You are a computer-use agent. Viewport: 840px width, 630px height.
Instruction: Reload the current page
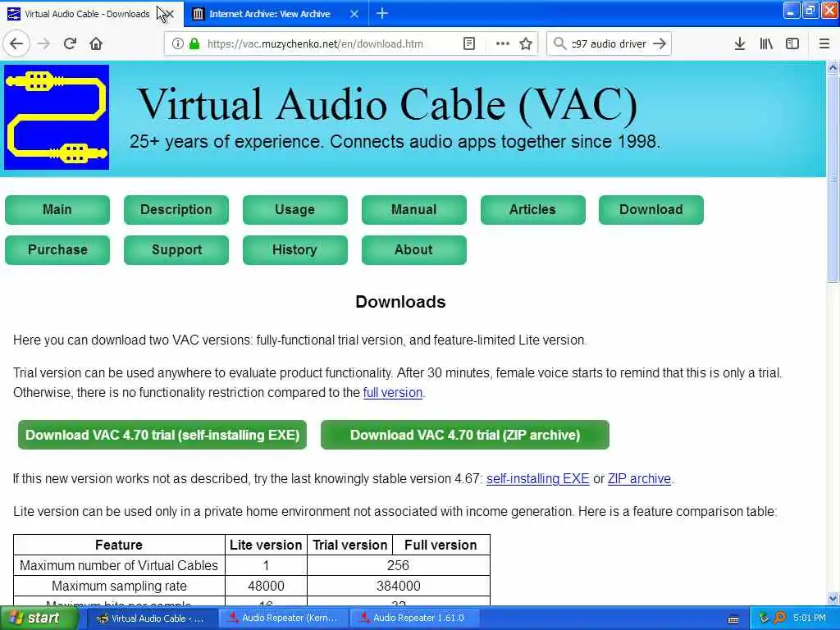coord(70,44)
